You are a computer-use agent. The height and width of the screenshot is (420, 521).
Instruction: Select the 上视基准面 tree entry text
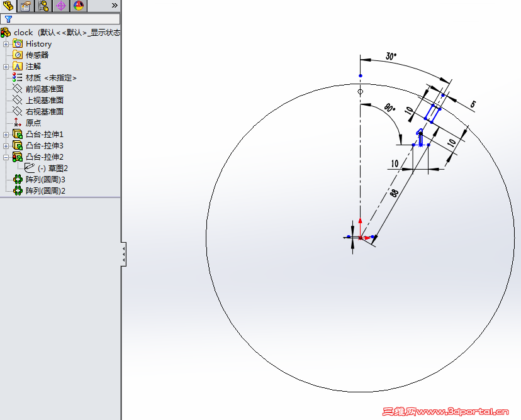[45, 100]
